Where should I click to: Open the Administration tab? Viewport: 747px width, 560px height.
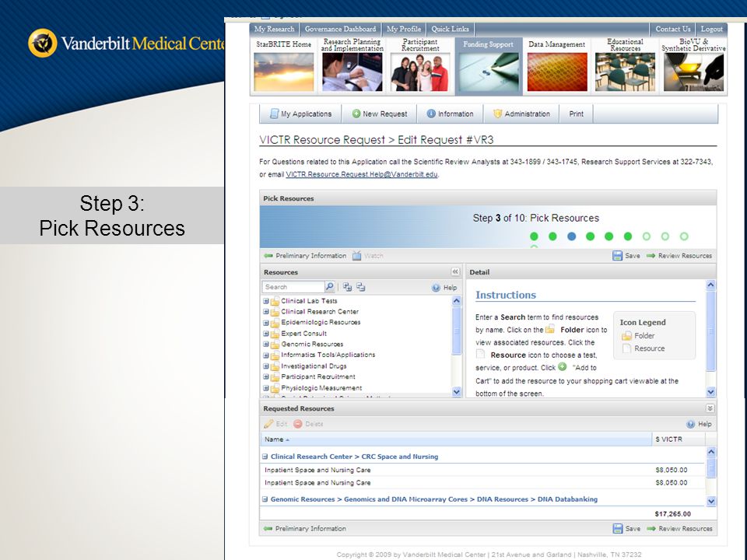coord(521,114)
